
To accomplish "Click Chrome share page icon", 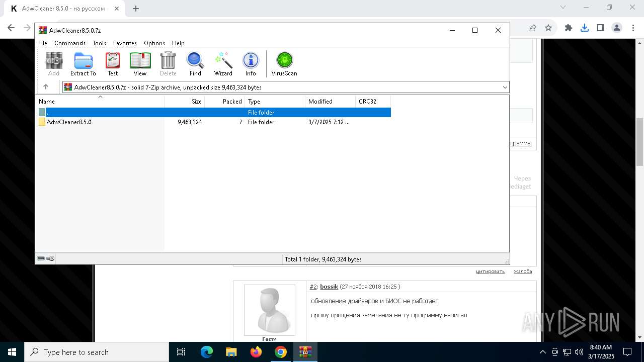I will point(532,28).
